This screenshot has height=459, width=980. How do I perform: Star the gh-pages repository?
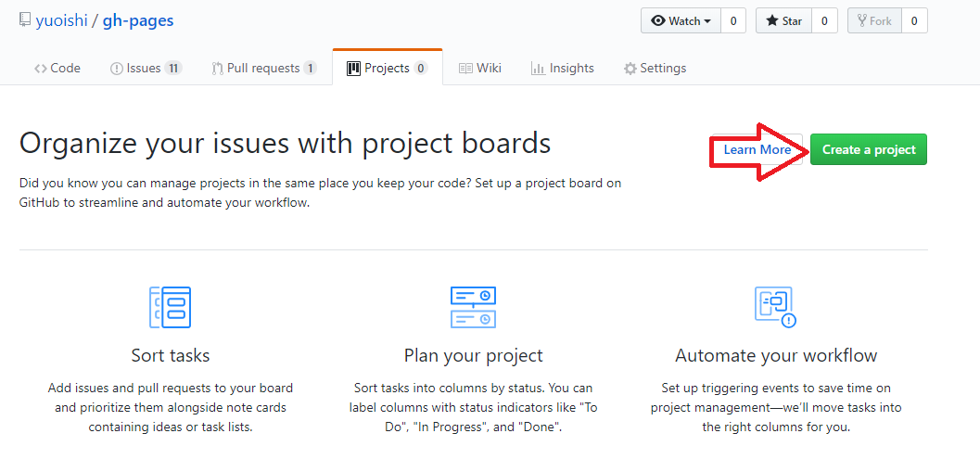[x=783, y=20]
